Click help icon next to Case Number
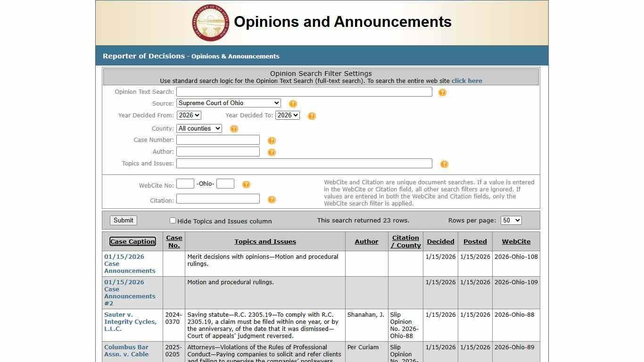Screen dimensions: 644x362 [272, 140]
